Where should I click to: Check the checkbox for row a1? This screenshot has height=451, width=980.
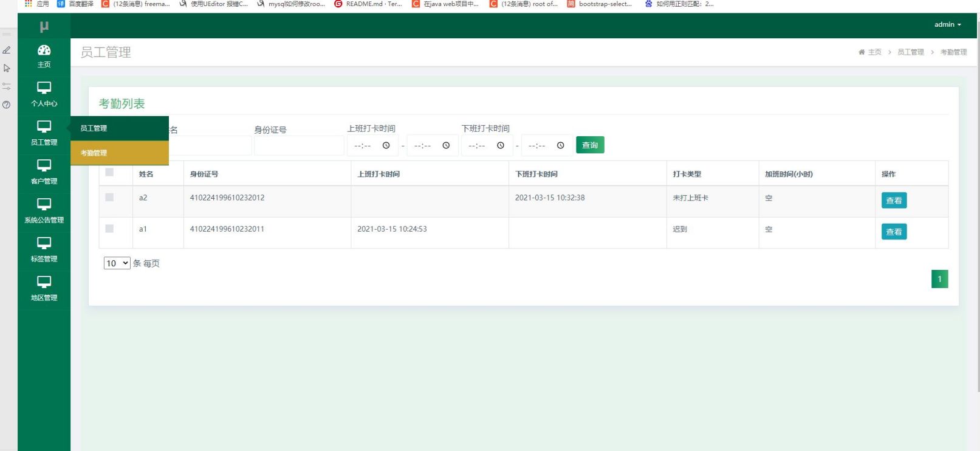pyautogui.click(x=109, y=229)
